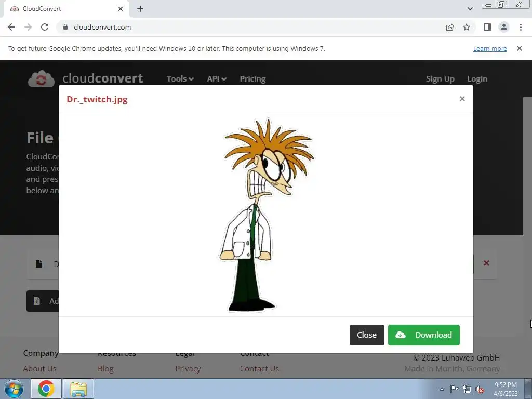Screen dimensions: 532x399
Task: Open the Windows Start menu
Action: [14, 389]
